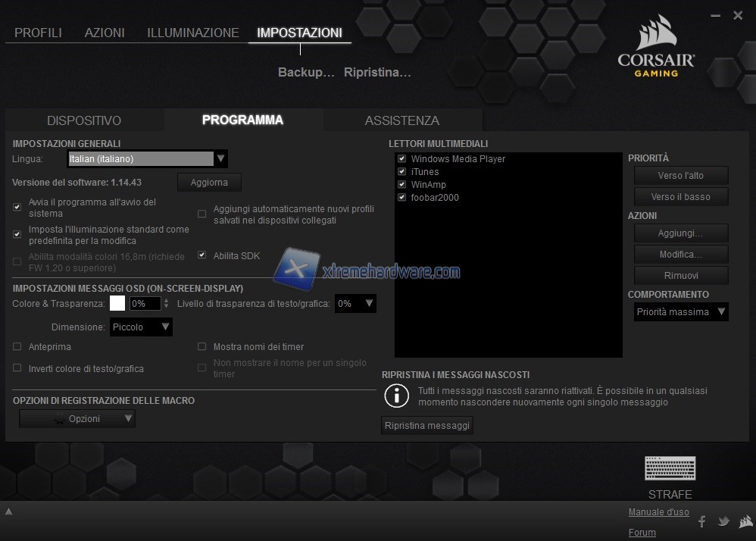
Task: Open the Lingua language dropdown
Action: pyautogui.click(x=148, y=159)
